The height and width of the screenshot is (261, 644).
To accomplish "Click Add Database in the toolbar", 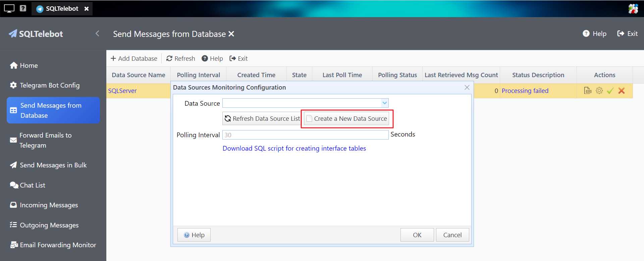I will (x=134, y=58).
